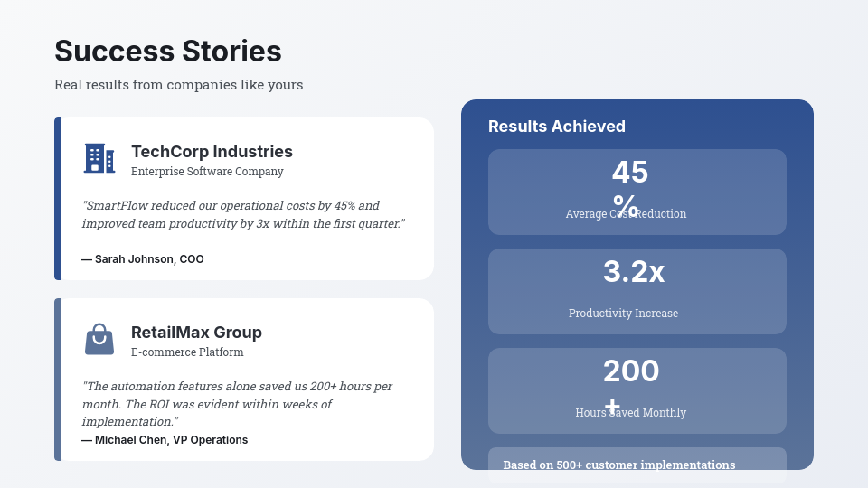The width and height of the screenshot is (868, 488).
Task: Select Michael Chen, VP Operations attribution
Action: (165, 440)
